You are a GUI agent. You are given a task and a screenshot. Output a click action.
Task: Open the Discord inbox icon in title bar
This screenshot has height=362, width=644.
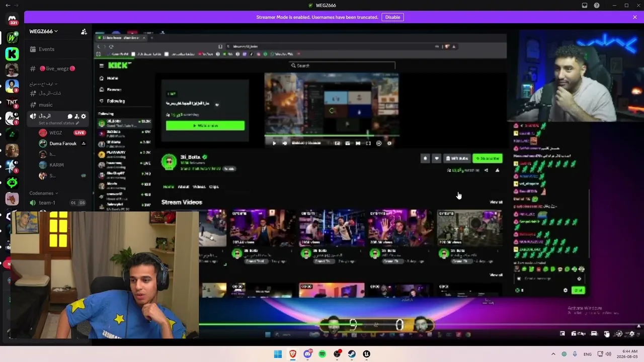pos(585,6)
